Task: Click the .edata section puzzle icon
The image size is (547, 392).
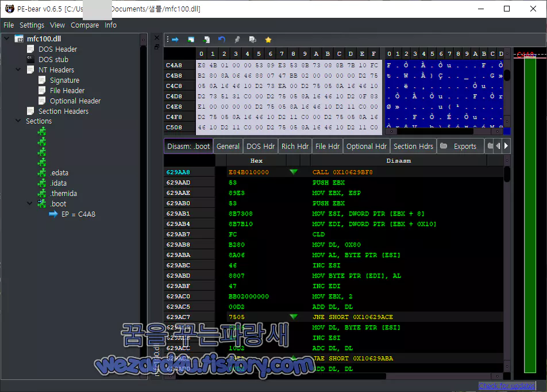Action: click(x=42, y=173)
